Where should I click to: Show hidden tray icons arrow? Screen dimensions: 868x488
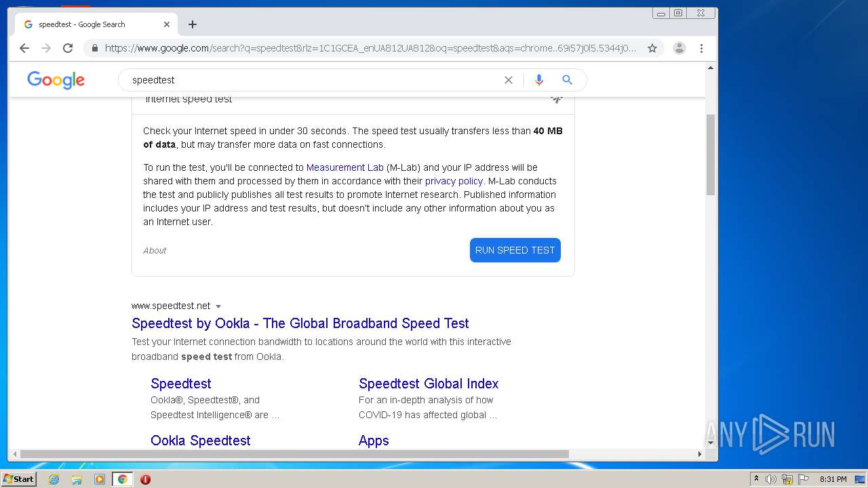tap(756, 479)
